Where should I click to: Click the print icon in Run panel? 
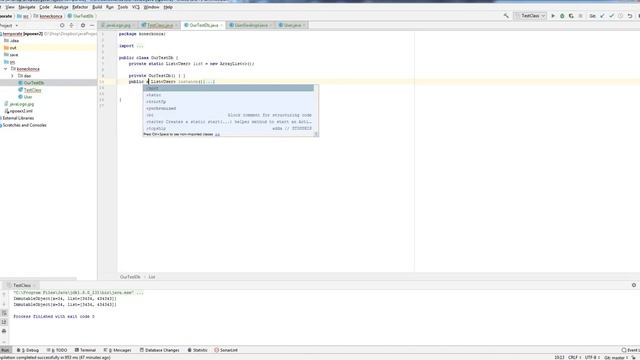[x=4, y=331]
